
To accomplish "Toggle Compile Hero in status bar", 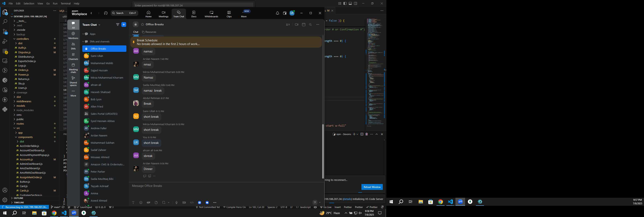I will coord(234,207).
